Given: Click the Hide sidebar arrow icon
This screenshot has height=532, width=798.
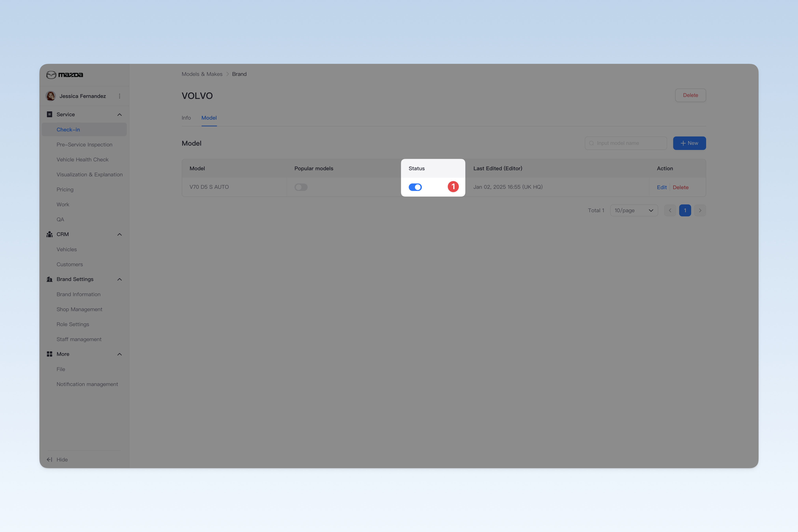Looking at the screenshot, I should pyautogui.click(x=49, y=459).
